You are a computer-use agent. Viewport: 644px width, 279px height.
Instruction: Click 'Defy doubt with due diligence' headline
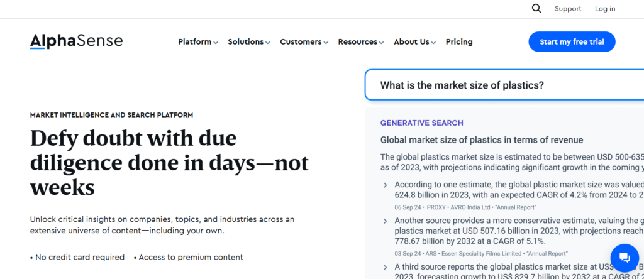click(x=169, y=163)
